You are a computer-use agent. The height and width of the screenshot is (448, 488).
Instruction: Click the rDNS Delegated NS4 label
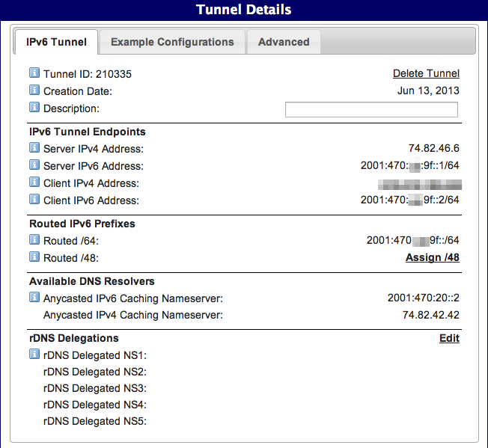95,405
